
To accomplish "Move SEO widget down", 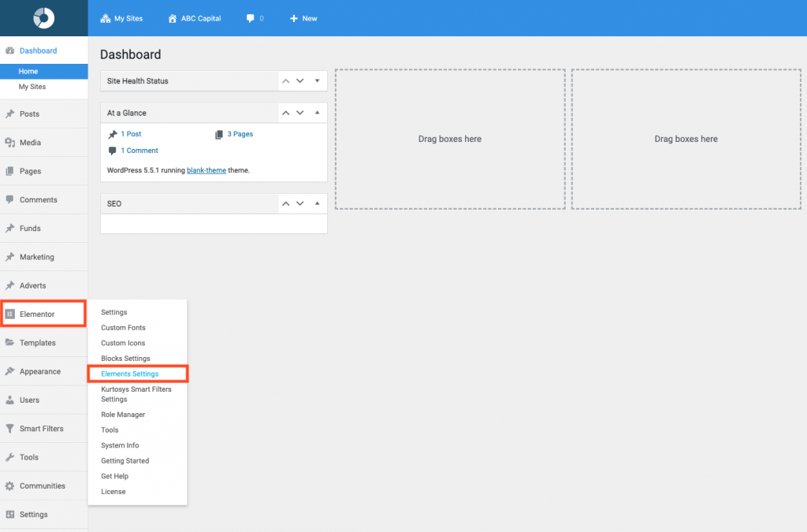I will tap(300, 204).
